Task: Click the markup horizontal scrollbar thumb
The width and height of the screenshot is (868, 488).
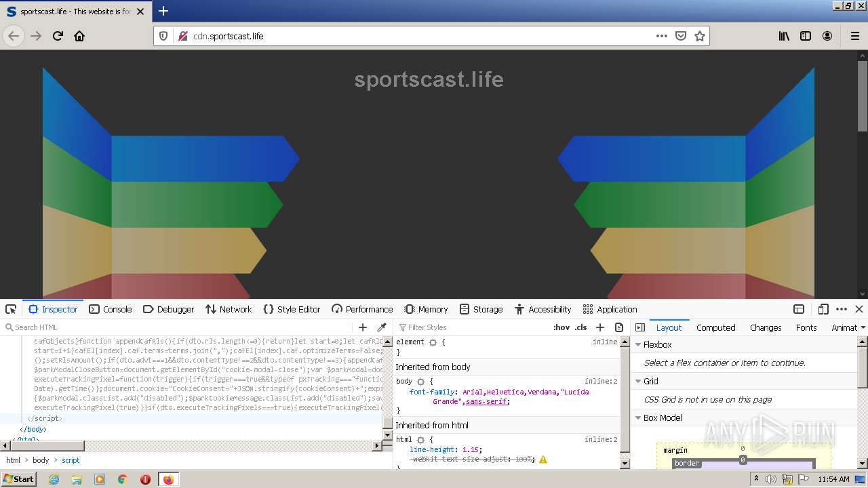Action: [48, 445]
